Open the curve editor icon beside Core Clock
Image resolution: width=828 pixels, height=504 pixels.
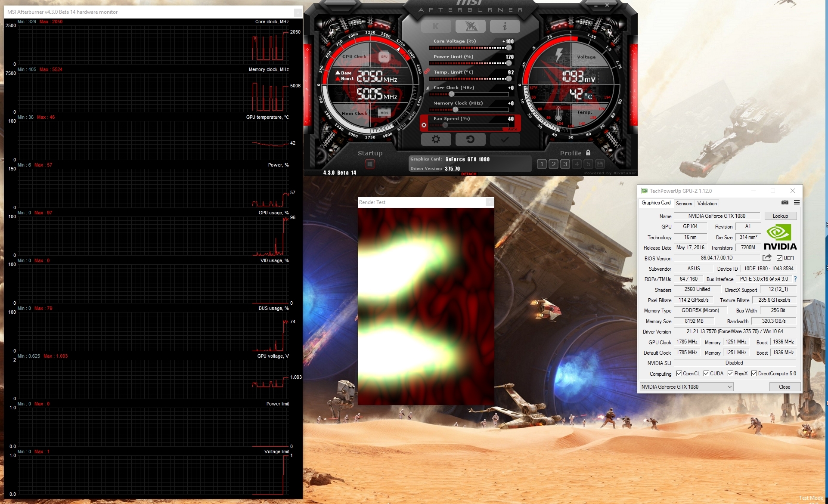point(428,88)
